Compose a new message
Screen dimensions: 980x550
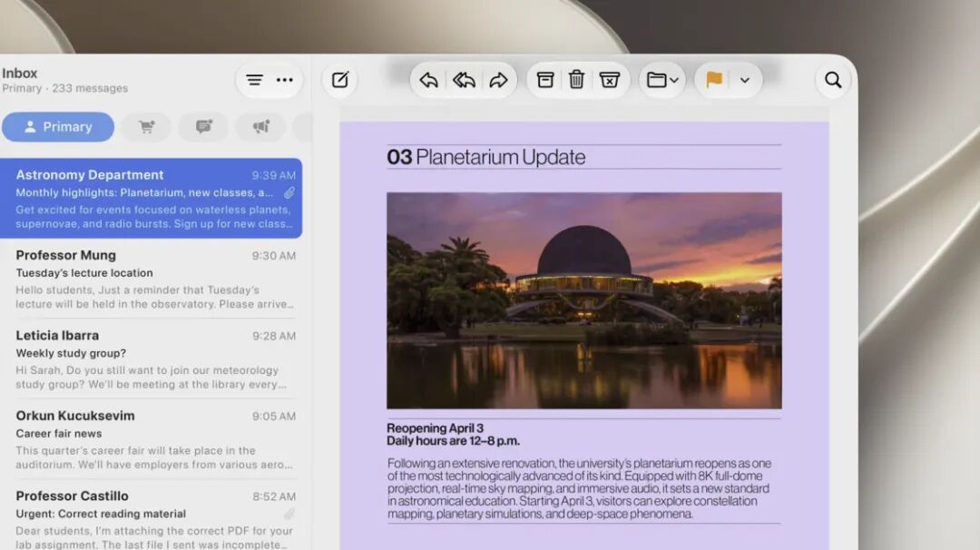340,80
